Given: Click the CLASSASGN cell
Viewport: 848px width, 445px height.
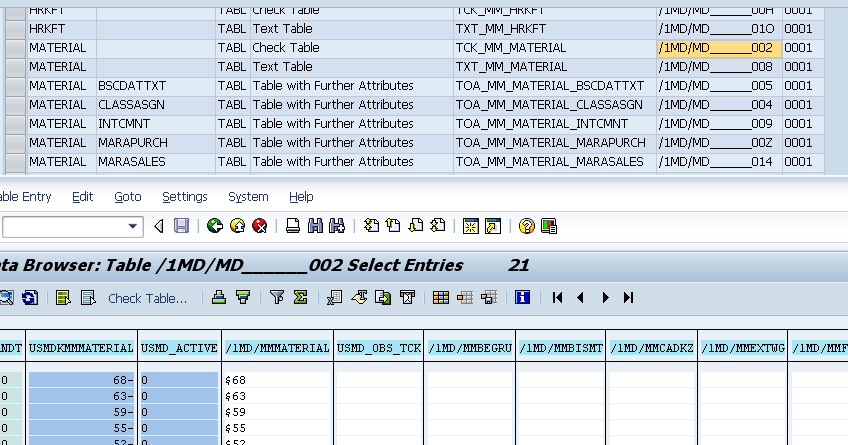Looking at the screenshot, I should click(x=156, y=105).
